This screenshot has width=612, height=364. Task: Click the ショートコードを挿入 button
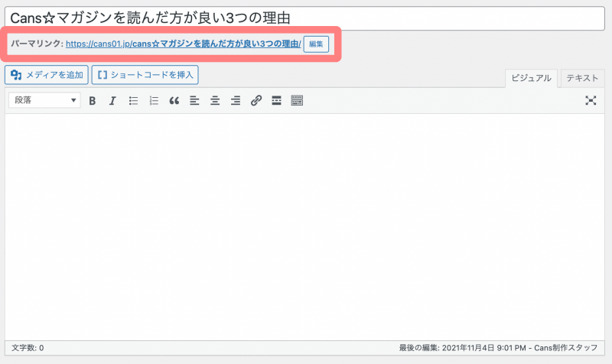(145, 75)
